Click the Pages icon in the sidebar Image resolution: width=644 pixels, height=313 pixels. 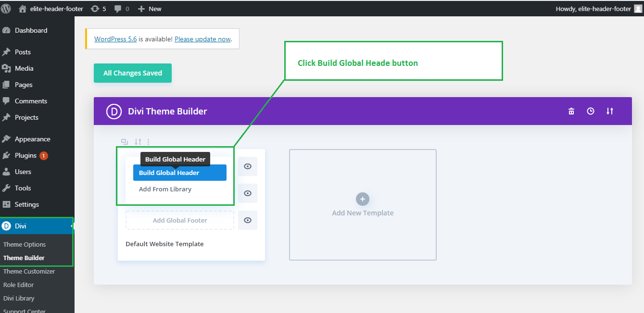[6, 85]
